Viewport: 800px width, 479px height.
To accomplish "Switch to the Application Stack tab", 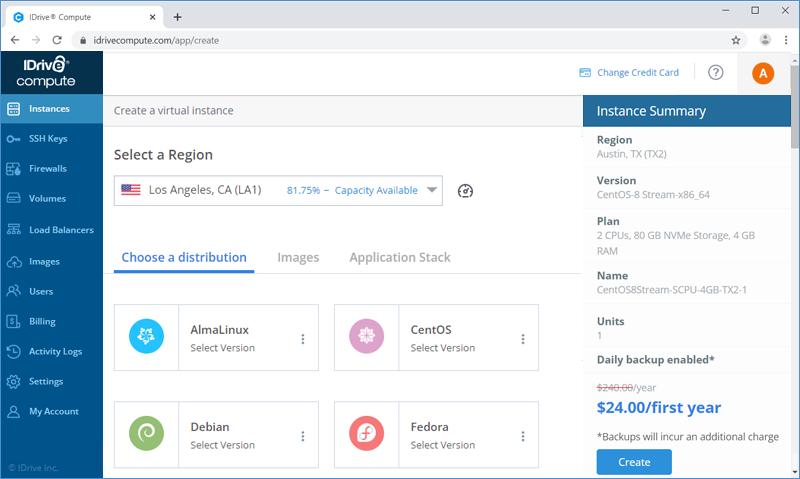I will click(x=400, y=258).
